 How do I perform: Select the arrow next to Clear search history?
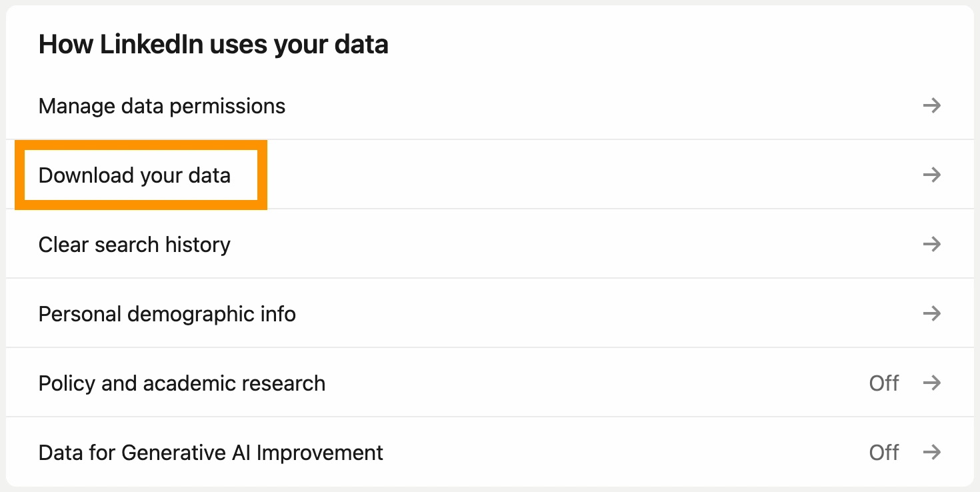(933, 244)
